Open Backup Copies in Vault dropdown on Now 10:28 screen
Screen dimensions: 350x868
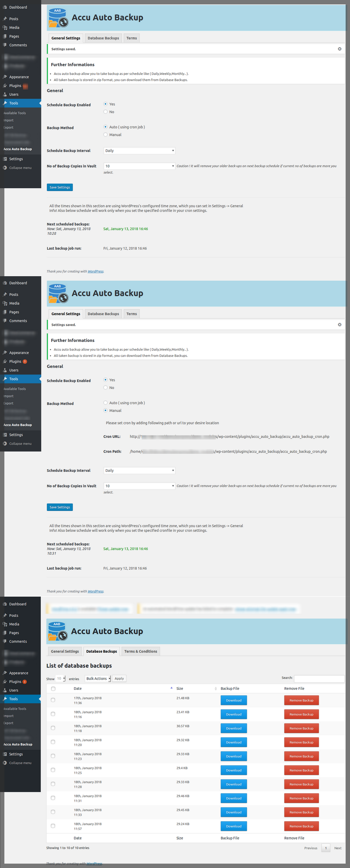tap(139, 166)
